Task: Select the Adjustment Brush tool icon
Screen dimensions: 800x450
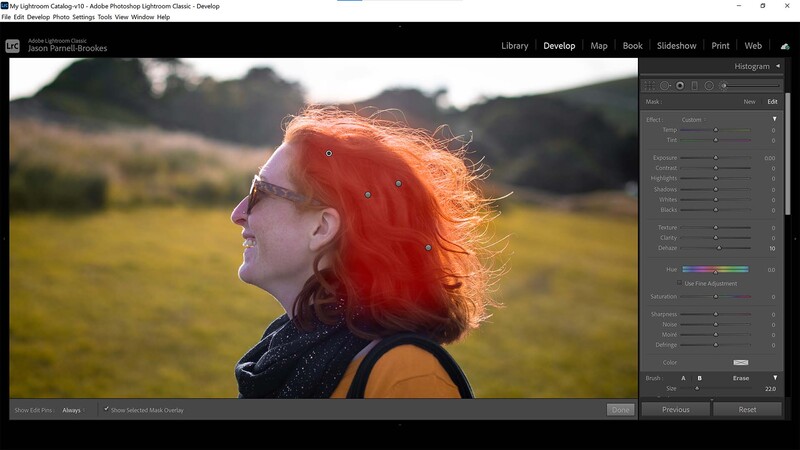Action: click(723, 86)
